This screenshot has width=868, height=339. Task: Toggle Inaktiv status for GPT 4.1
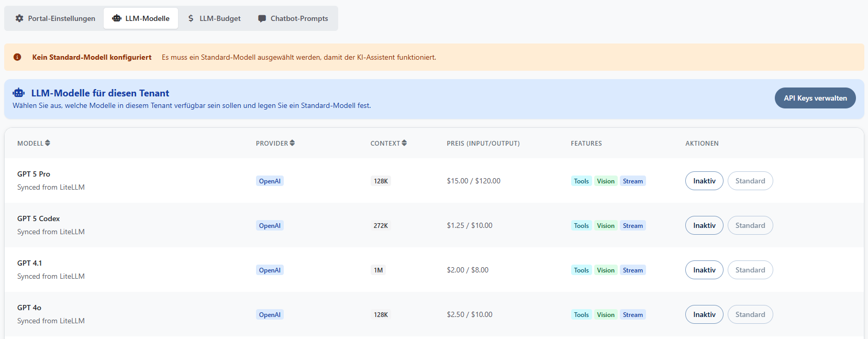pyautogui.click(x=704, y=270)
